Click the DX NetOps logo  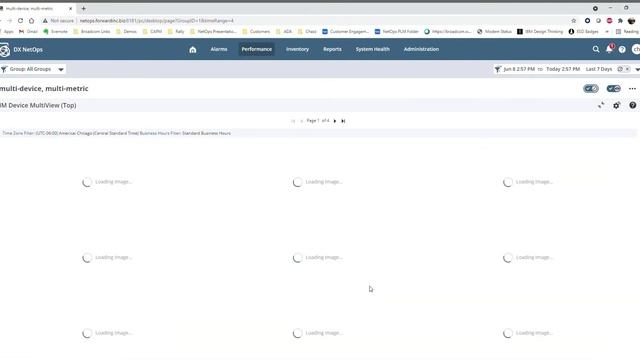[x=4, y=50]
